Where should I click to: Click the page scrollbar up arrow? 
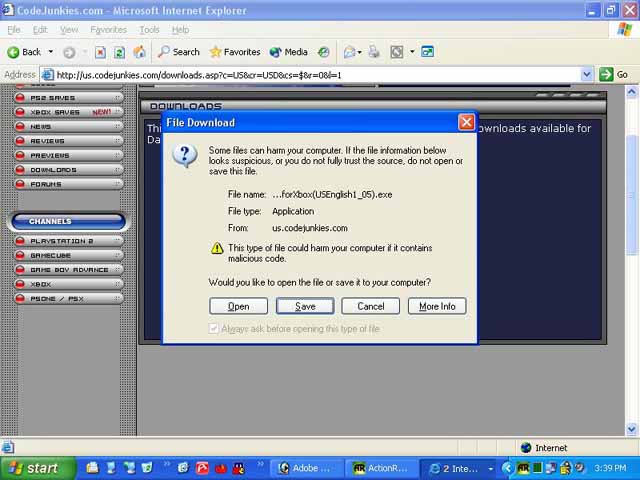(x=631, y=92)
